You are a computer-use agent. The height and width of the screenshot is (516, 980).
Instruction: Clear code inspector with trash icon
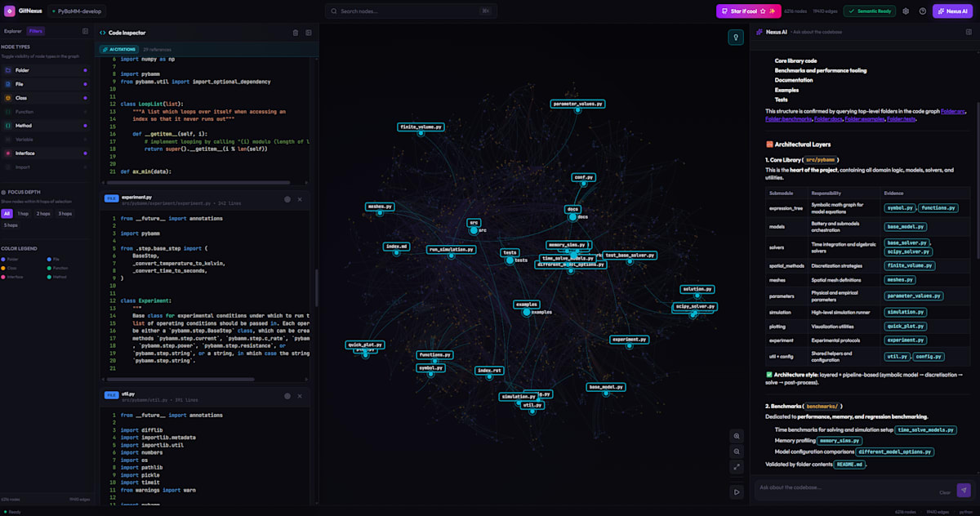pyautogui.click(x=296, y=33)
